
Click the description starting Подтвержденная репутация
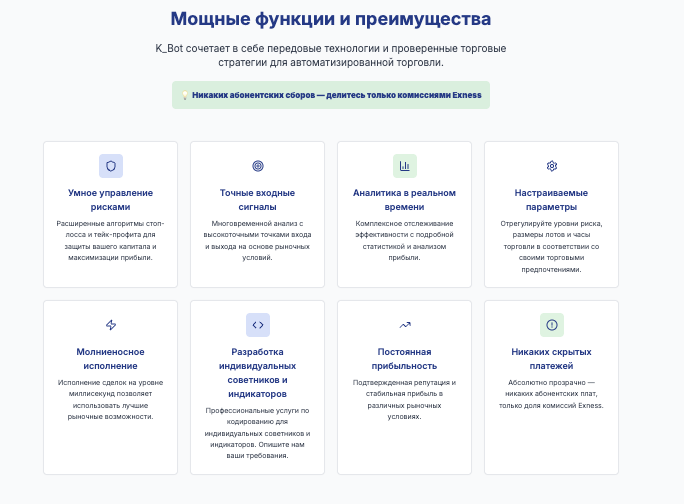click(404, 399)
